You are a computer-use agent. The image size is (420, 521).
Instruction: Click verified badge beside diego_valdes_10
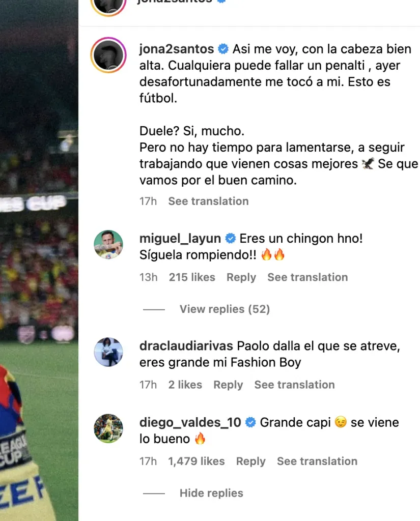click(x=250, y=422)
